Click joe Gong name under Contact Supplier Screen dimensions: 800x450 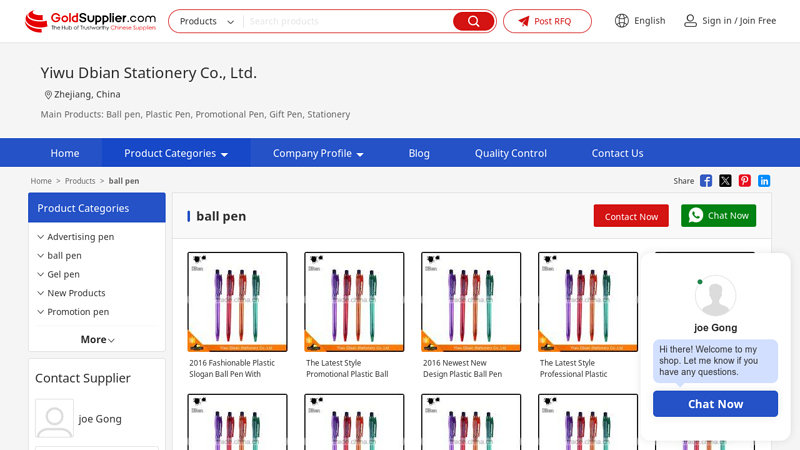coord(100,419)
